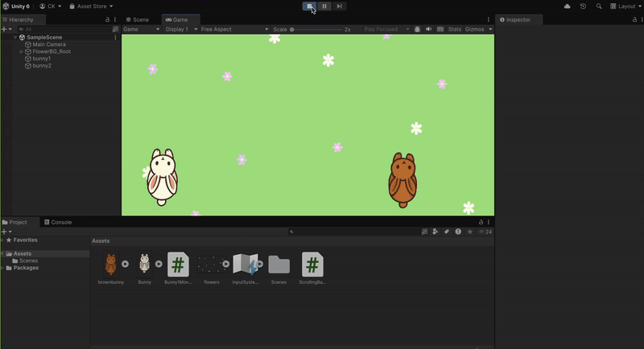Viewport: 644px width, 349px height.
Task: Open the search by import log type icon
Action: tap(458, 232)
